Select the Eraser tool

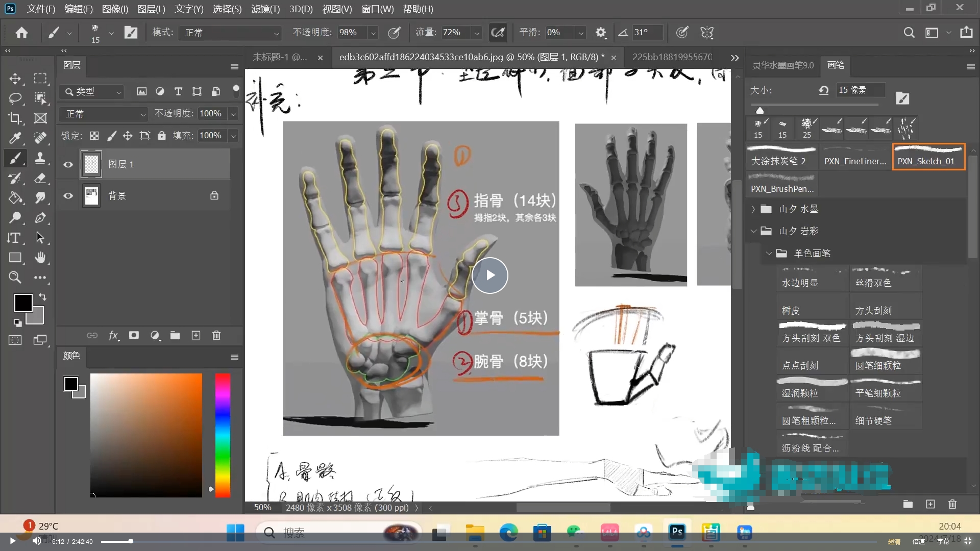40,178
